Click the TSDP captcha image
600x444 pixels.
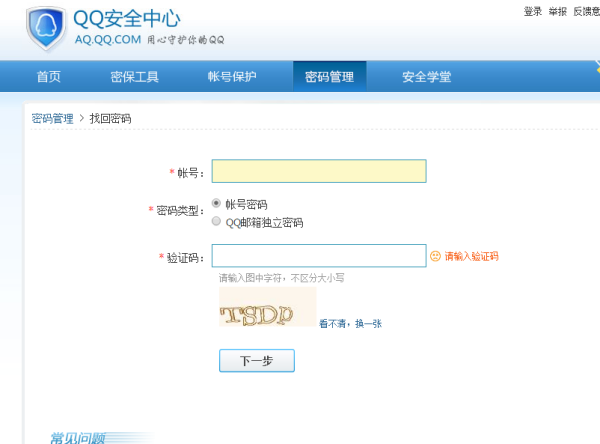tap(267, 307)
